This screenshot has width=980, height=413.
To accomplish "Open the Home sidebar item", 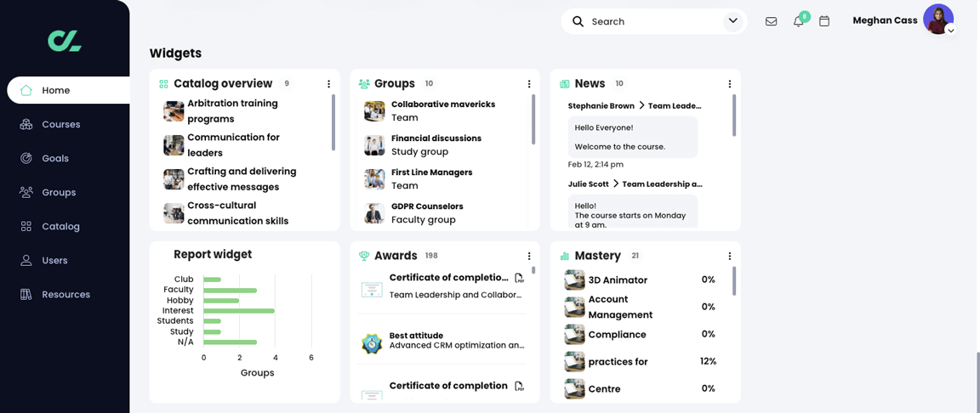I will pyautogui.click(x=68, y=90).
